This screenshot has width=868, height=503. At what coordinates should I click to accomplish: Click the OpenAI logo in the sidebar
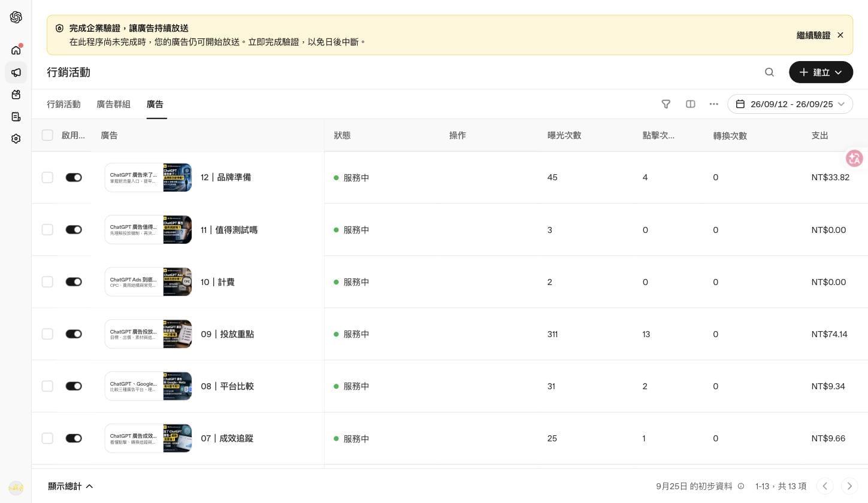(x=16, y=17)
